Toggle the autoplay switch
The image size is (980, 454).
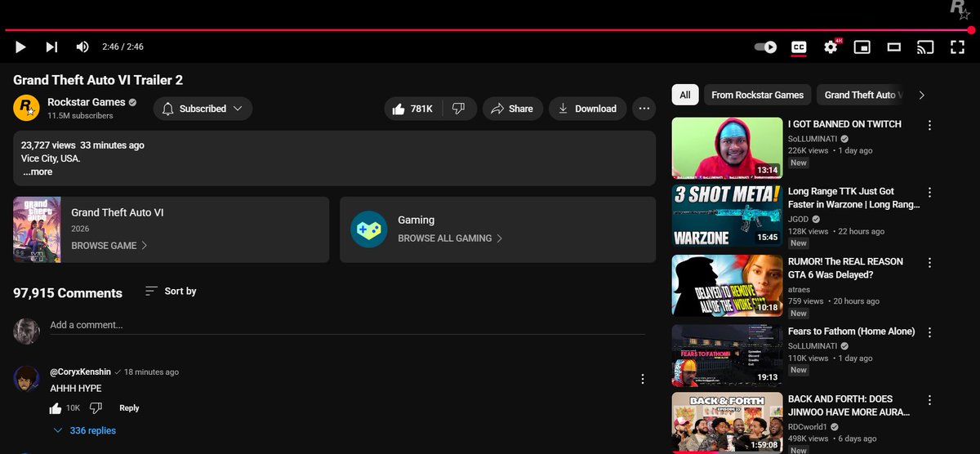(765, 47)
